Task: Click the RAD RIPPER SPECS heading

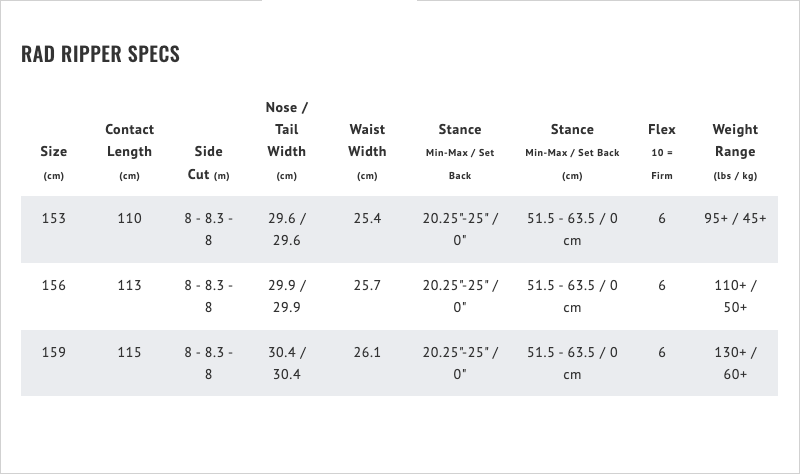Action: 100,54
